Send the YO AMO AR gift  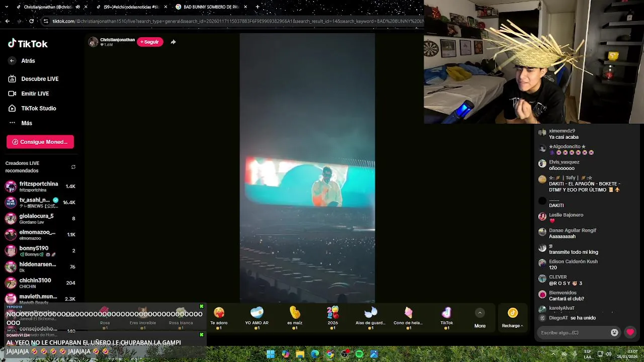point(257,318)
